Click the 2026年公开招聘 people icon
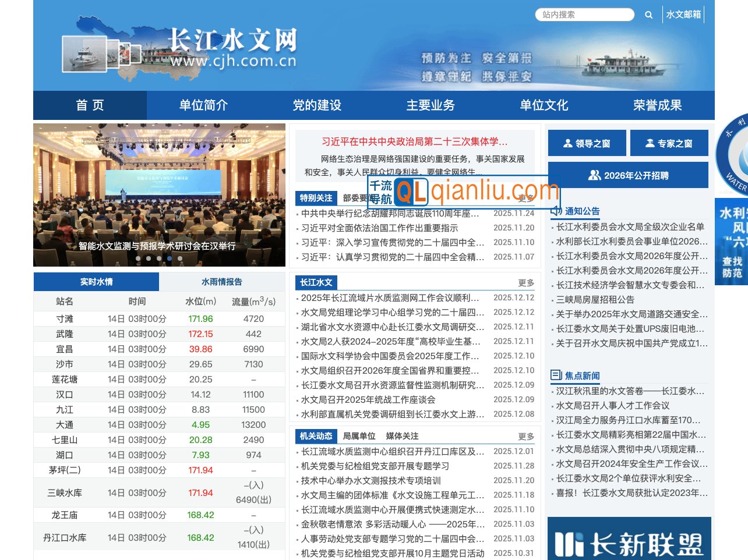748x560 pixels. coord(594,175)
